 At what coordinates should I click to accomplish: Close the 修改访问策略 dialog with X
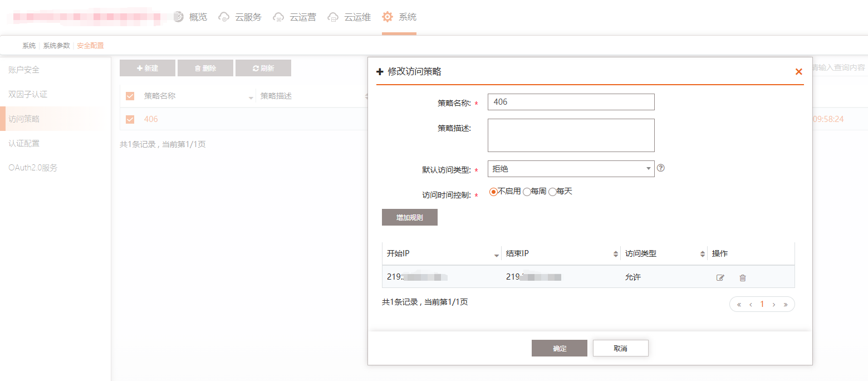click(799, 72)
